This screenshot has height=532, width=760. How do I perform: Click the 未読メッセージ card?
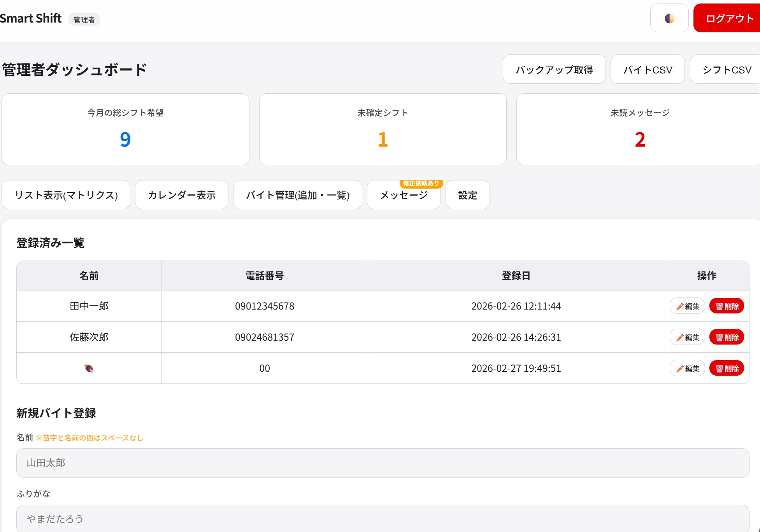[638, 129]
